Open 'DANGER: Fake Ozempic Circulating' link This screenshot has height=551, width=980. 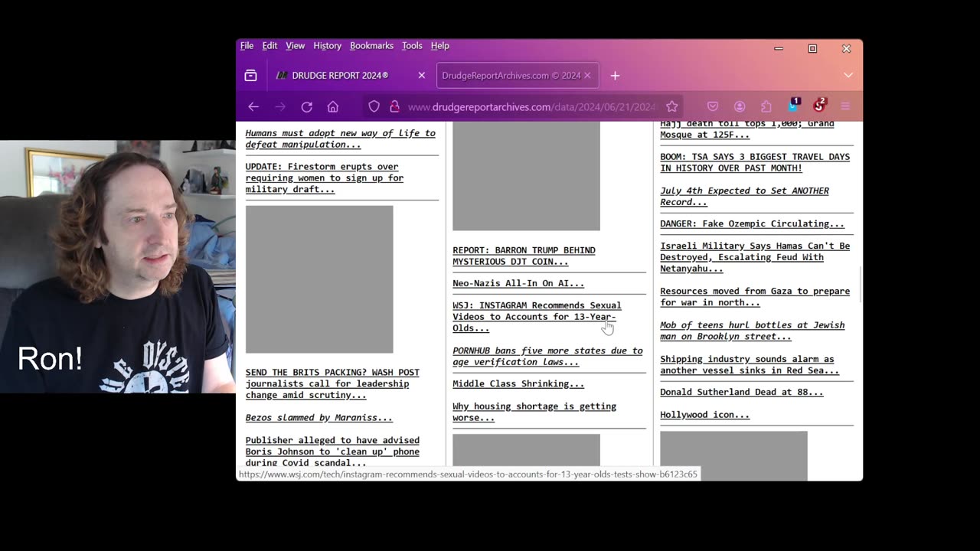pyautogui.click(x=752, y=223)
